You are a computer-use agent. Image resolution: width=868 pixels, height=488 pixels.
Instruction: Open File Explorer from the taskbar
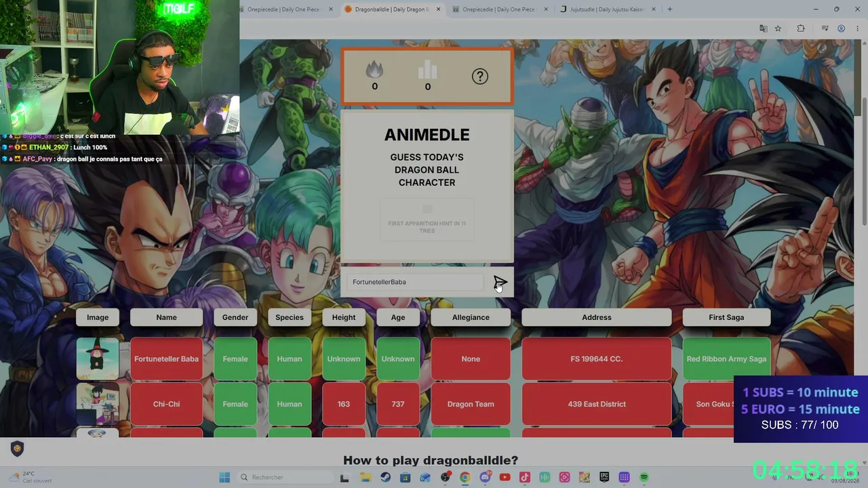click(365, 477)
